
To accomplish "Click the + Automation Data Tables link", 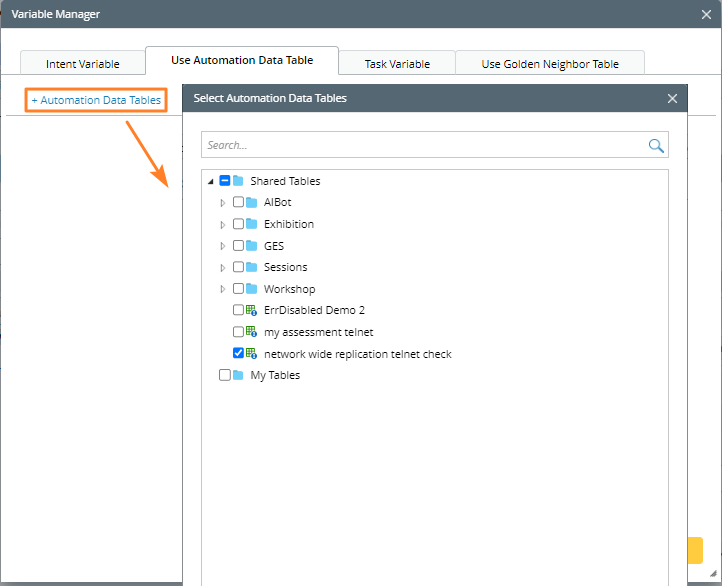I will pos(96,100).
